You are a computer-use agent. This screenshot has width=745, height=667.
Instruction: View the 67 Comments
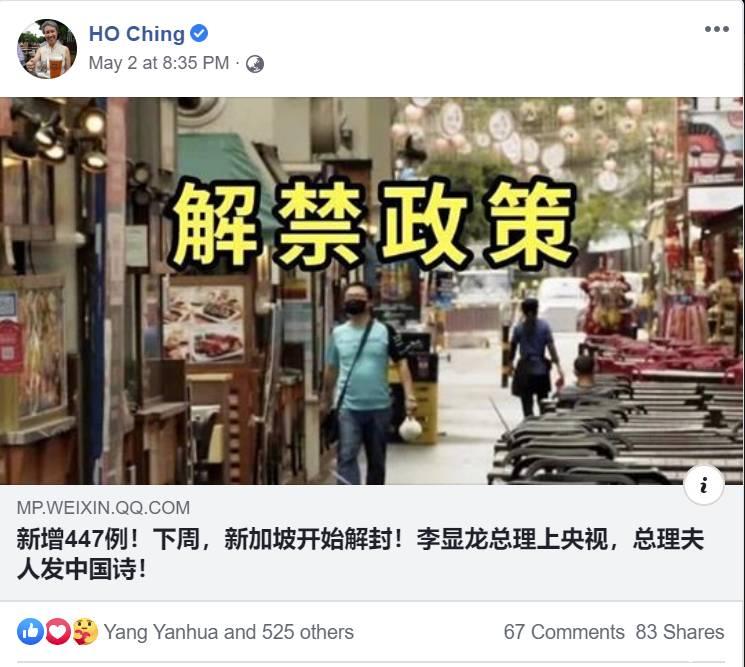click(x=564, y=632)
